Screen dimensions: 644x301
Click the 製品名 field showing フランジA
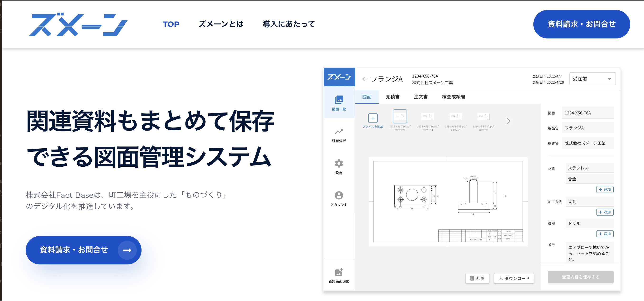point(587,128)
